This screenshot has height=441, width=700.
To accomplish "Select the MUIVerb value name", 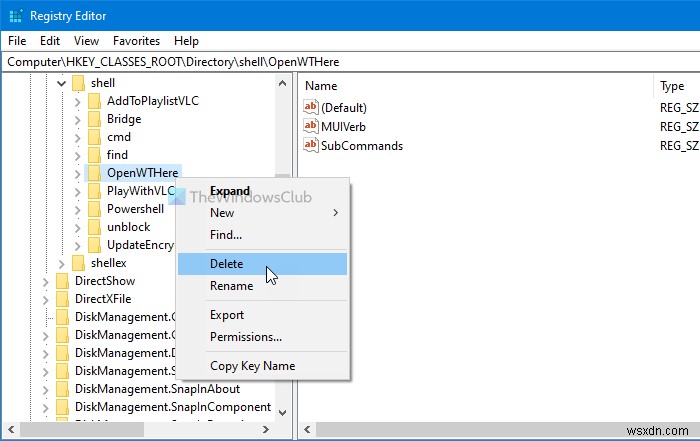I will coord(343,127).
